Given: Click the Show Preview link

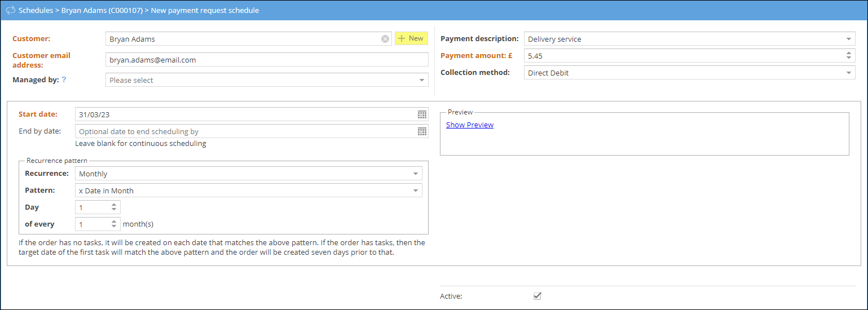Looking at the screenshot, I should click(x=469, y=125).
